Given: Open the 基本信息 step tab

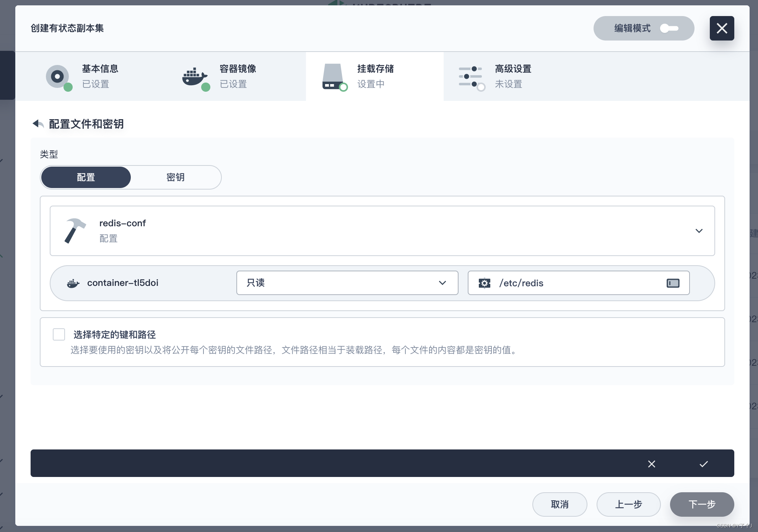Looking at the screenshot, I should click(x=99, y=76).
